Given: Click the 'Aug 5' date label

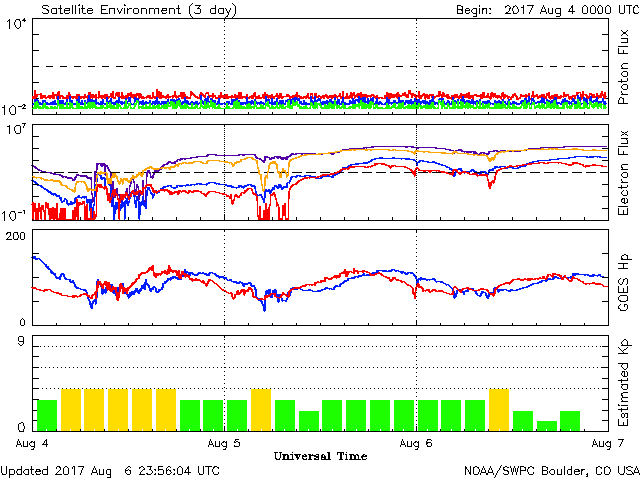Looking at the screenshot, I should (x=224, y=443).
